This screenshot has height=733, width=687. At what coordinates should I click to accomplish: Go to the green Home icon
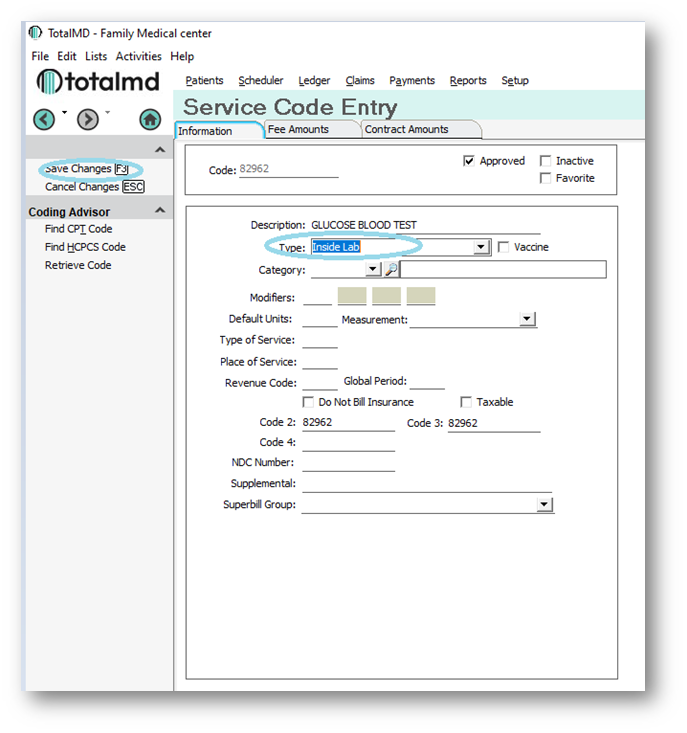[x=150, y=119]
